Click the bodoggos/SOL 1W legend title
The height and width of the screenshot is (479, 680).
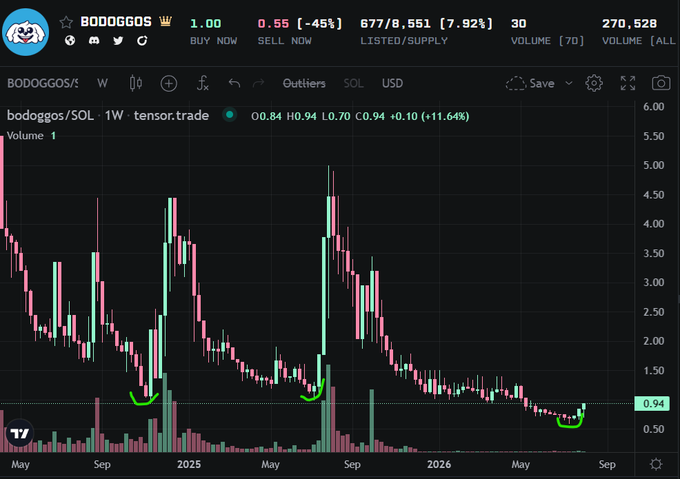108,116
